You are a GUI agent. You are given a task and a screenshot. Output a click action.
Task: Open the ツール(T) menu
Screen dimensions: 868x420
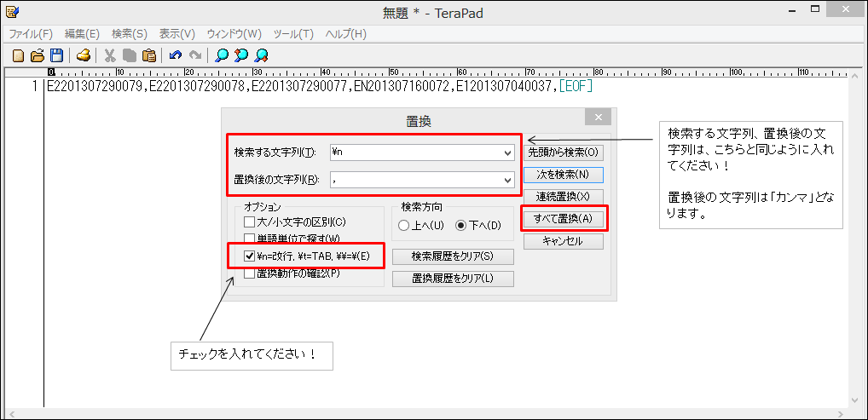pos(293,34)
